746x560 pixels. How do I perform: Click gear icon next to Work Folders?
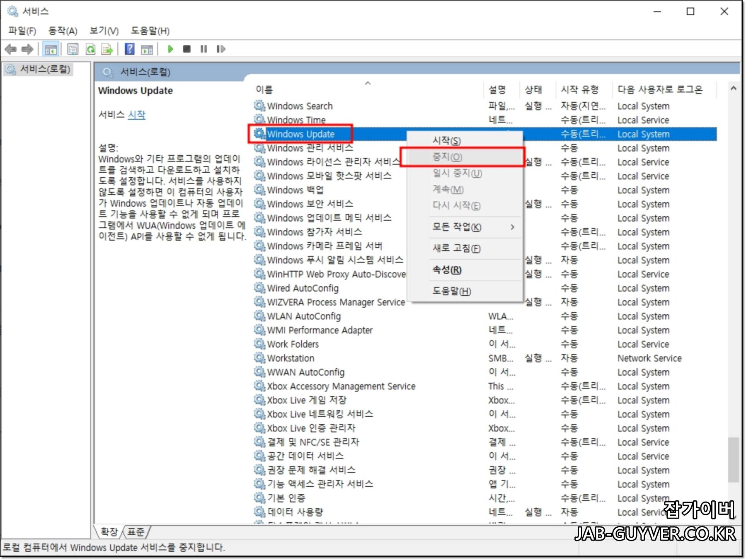coord(259,344)
